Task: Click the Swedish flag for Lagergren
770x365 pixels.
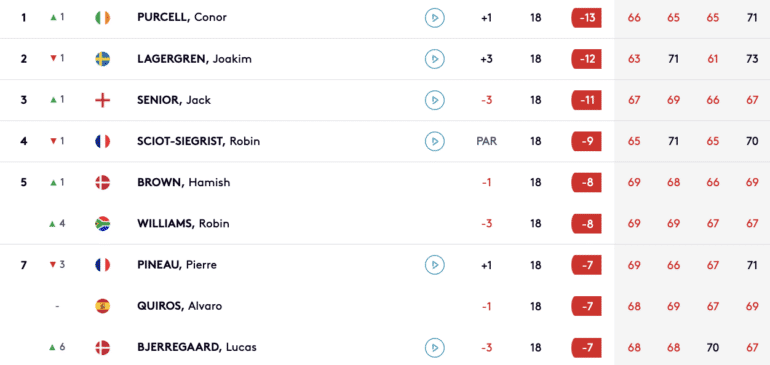Action: (x=102, y=59)
